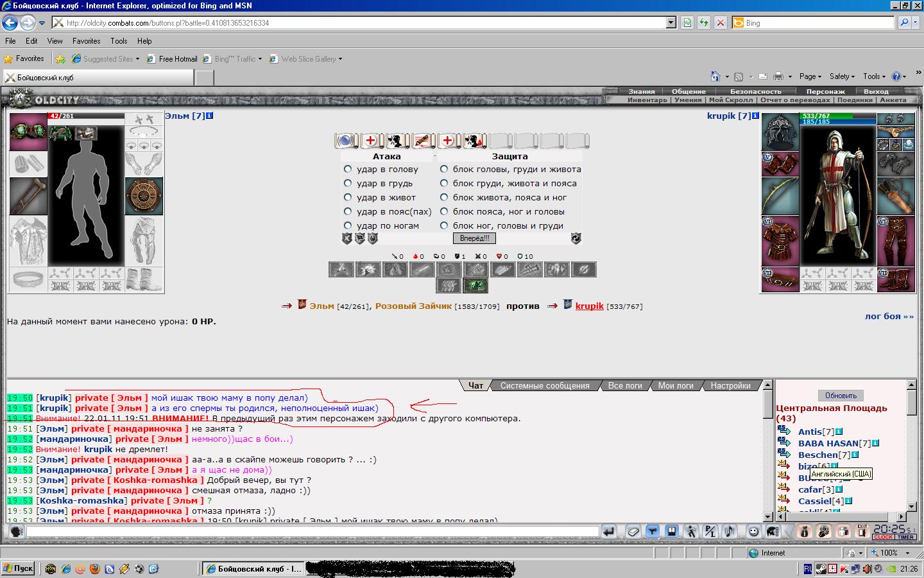The width and height of the screenshot is (924, 578).
Task: Click the helmet slot in krupik's equipment
Action: tap(780, 132)
